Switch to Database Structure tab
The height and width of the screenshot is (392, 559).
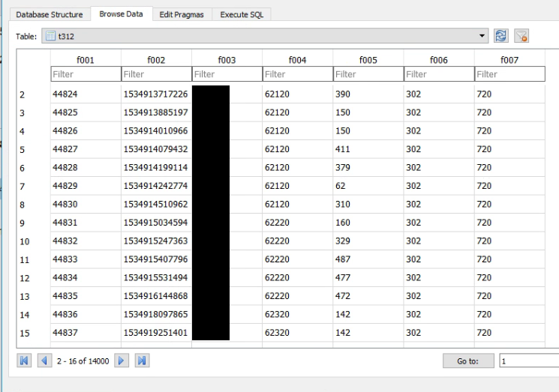click(50, 14)
